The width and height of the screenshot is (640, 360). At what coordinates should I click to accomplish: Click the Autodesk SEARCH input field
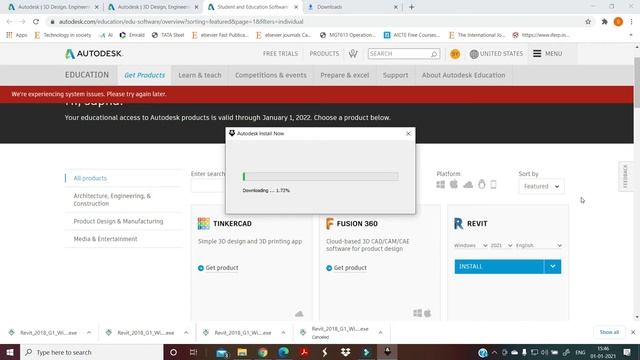point(400,54)
